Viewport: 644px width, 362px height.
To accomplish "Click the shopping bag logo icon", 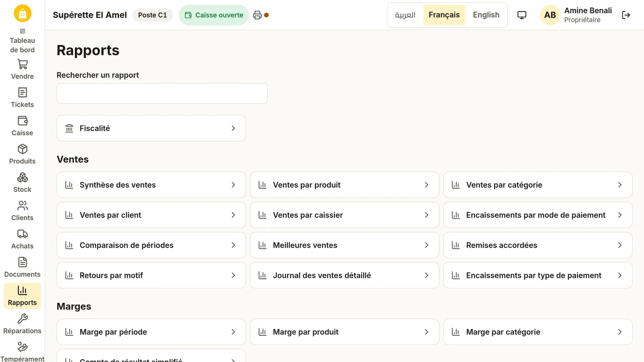I will click(23, 14).
